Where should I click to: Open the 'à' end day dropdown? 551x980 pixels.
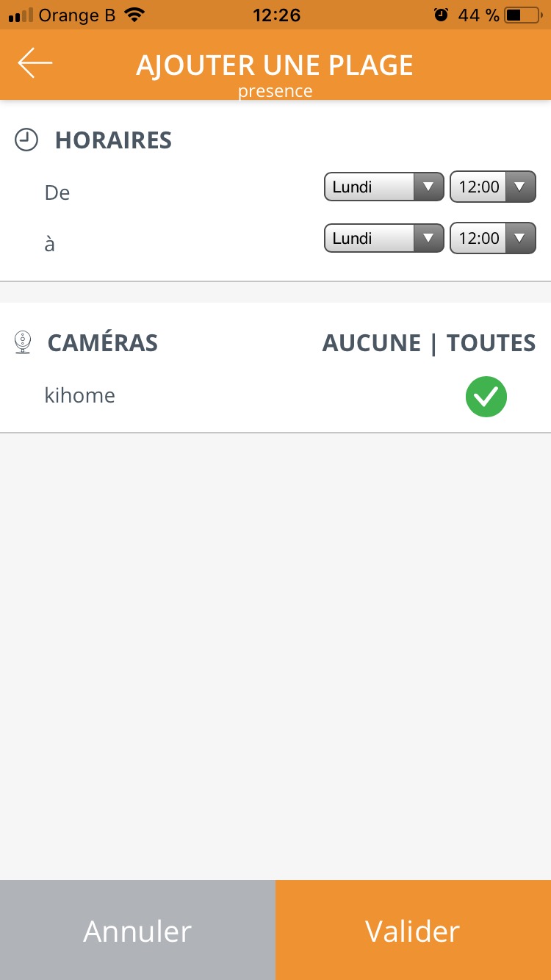pyautogui.click(x=383, y=238)
